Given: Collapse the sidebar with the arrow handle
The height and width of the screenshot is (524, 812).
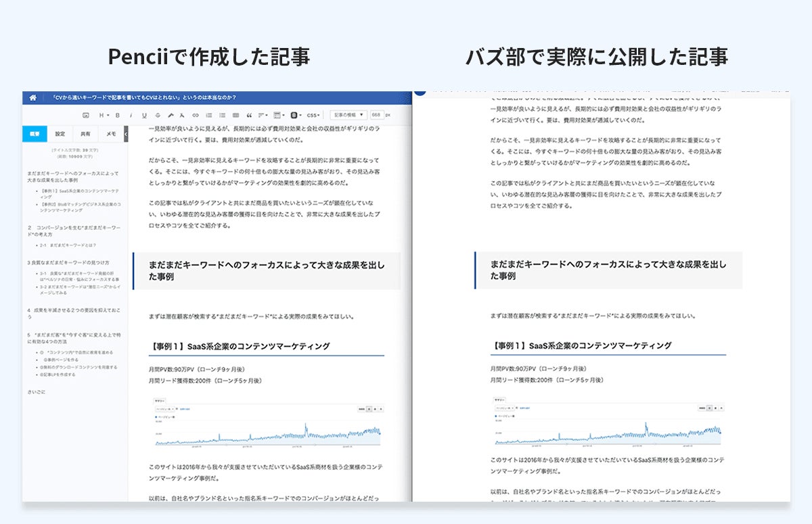Looking at the screenshot, I should (x=126, y=134).
